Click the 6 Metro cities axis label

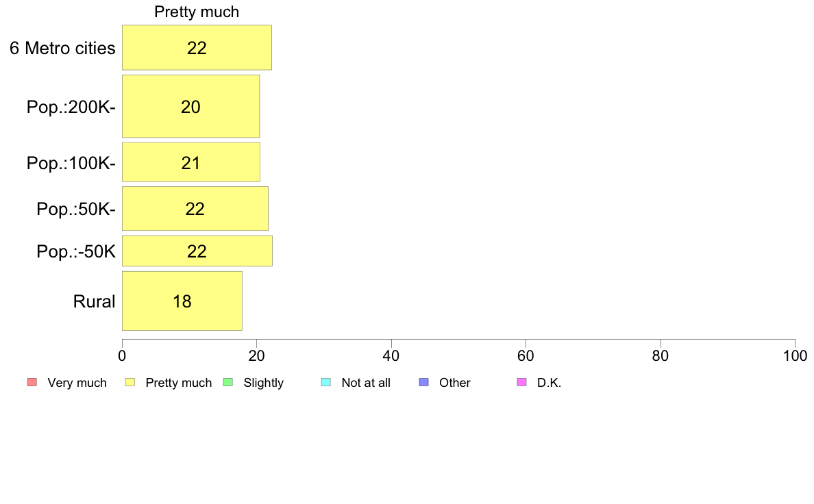62,48
